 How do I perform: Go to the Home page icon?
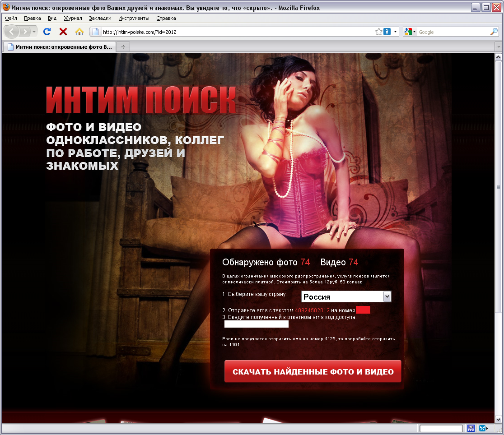pyautogui.click(x=79, y=32)
